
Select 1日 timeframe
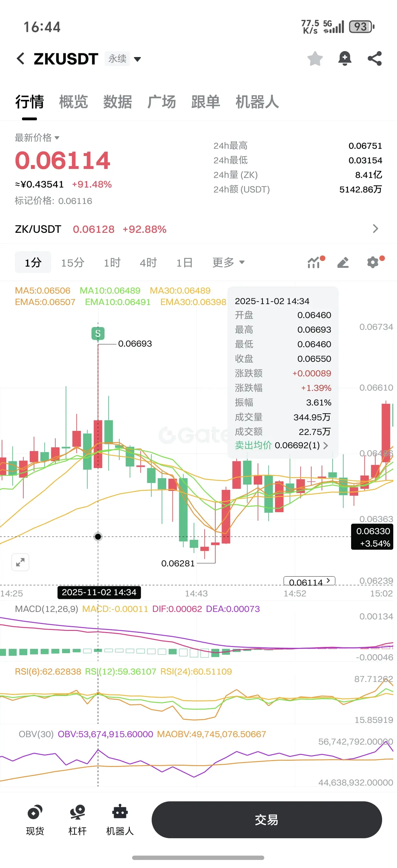coord(184,262)
